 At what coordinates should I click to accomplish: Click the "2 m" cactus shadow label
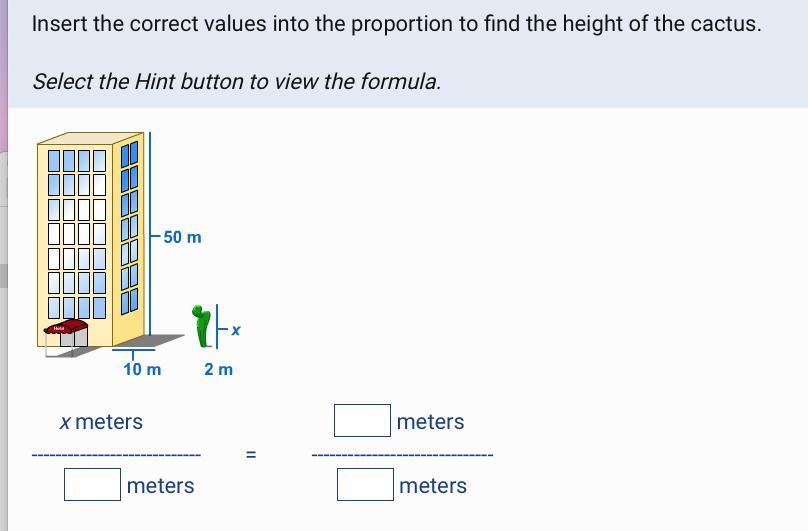(218, 369)
